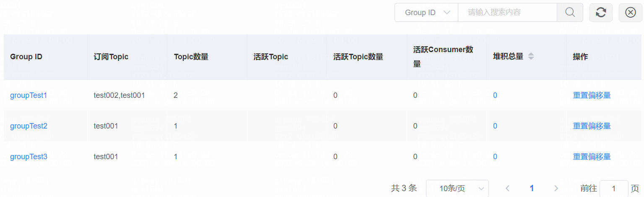Image resolution: width=644 pixels, height=197 pixels.
Task: Go to previous page arrow
Action: pyautogui.click(x=507, y=188)
